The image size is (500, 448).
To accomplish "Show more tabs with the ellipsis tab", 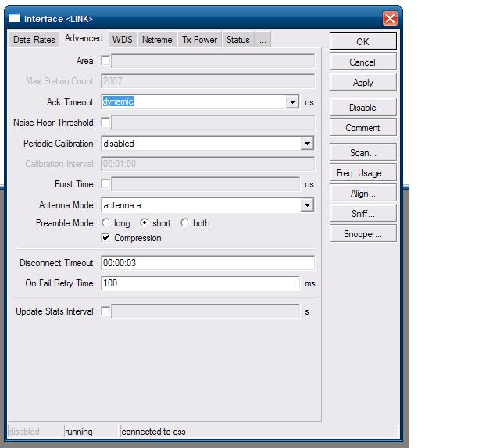I will point(262,40).
